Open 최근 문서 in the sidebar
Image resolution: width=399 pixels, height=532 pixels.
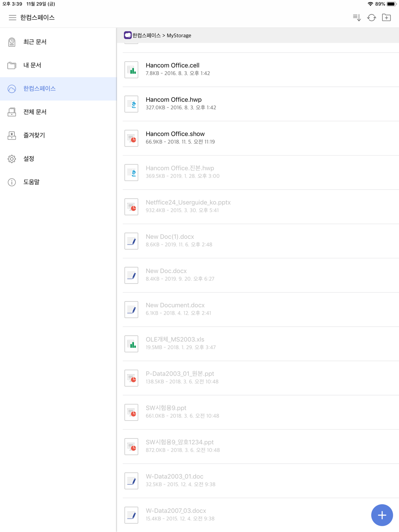58,42
